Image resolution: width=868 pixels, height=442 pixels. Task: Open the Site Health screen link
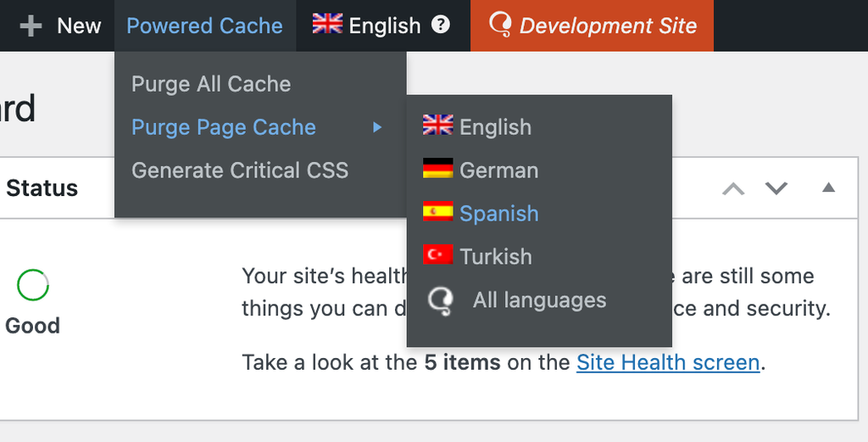coord(668,363)
